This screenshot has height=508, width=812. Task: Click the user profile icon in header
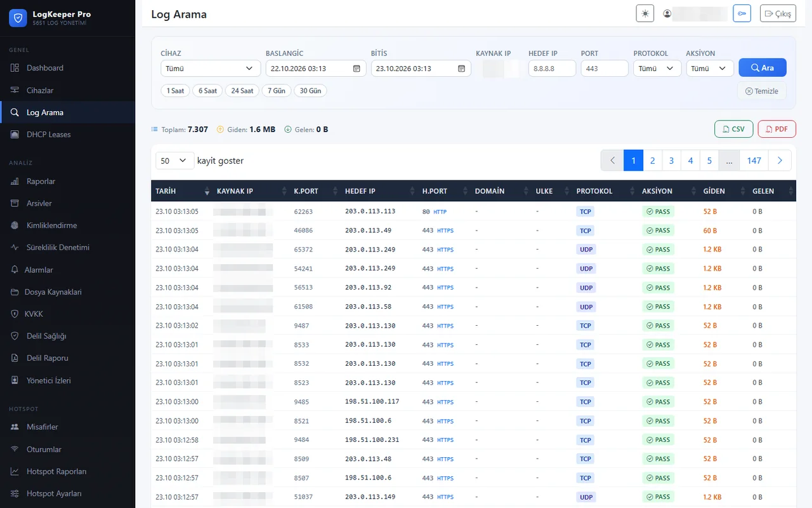[x=667, y=13]
